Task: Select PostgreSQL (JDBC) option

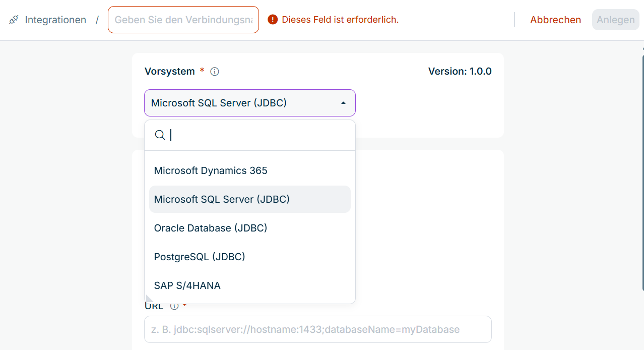Action: coord(250,257)
